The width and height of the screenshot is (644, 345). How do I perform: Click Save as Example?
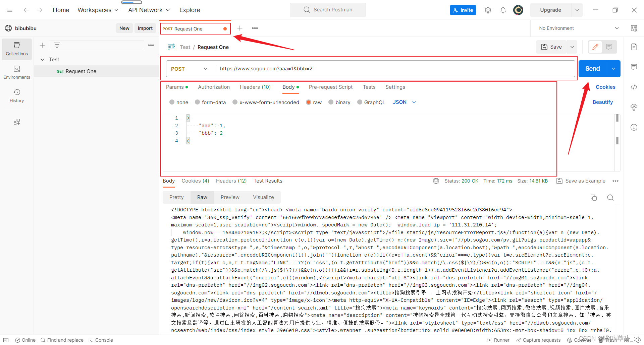[581, 181]
